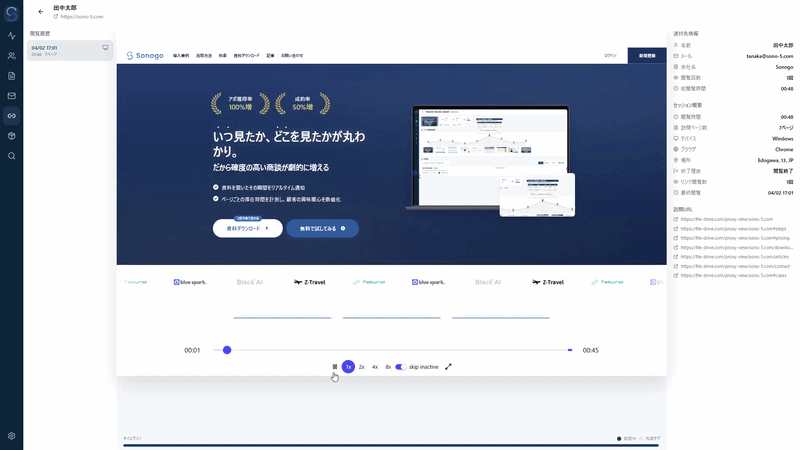Click the 閲覧中 legend dot in timeline
Screen dimensions: 800x450
click(619, 439)
